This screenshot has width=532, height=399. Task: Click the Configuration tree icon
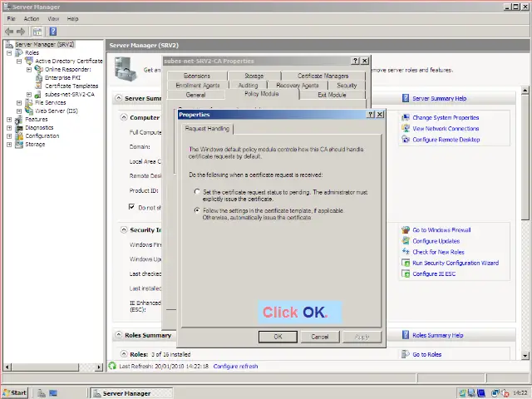(19, 136)
